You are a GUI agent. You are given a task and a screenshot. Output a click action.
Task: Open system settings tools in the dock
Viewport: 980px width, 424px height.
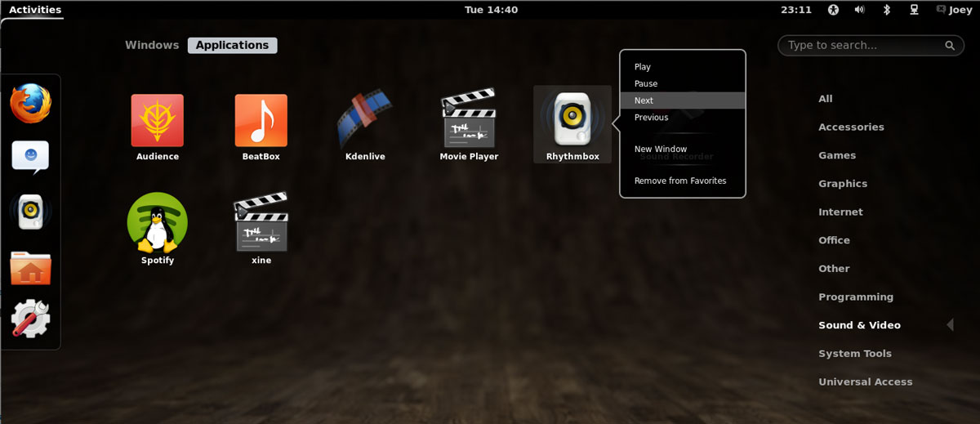tap(31, 319)
